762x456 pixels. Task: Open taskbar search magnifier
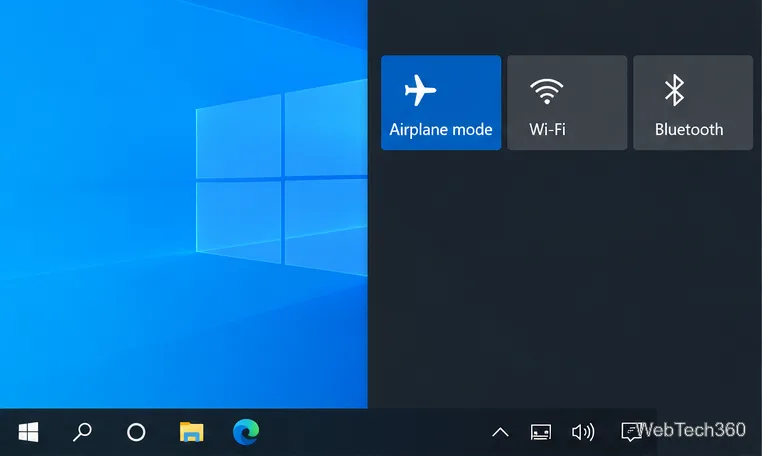[82, 432]
